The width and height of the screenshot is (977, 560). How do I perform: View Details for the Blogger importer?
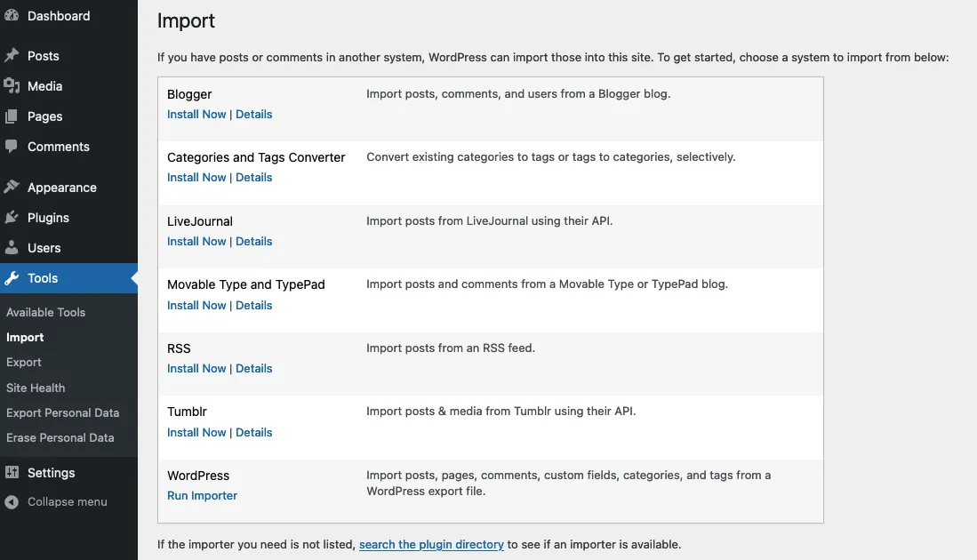coord(253,114)
